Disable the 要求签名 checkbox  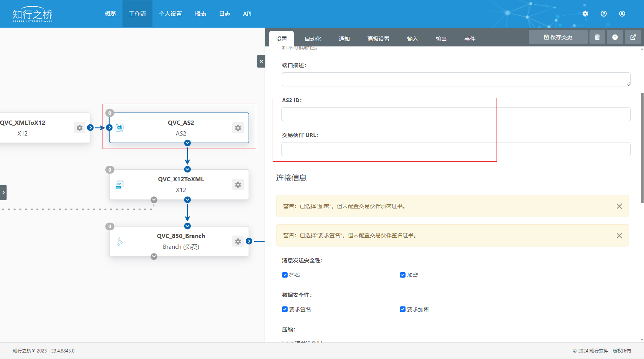coord(285,309)
